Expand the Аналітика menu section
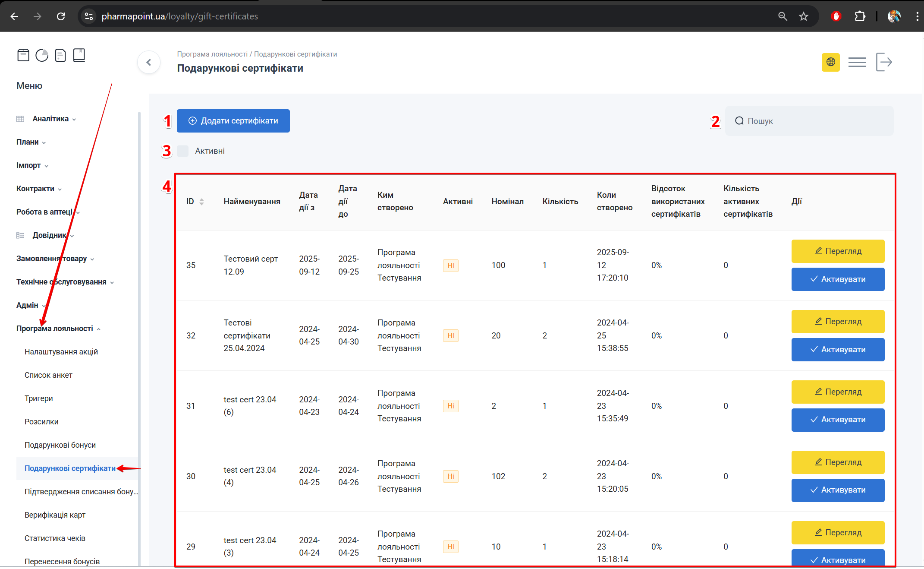 50,119
